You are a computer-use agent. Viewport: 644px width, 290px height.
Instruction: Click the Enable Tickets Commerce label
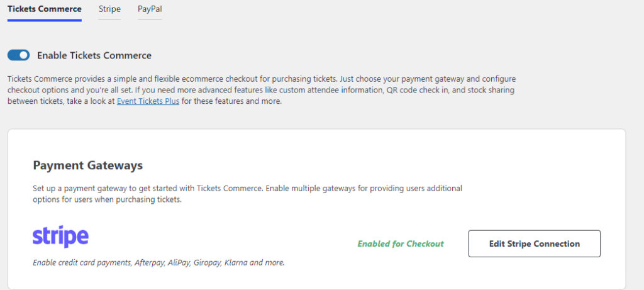[x=94, y=55]
